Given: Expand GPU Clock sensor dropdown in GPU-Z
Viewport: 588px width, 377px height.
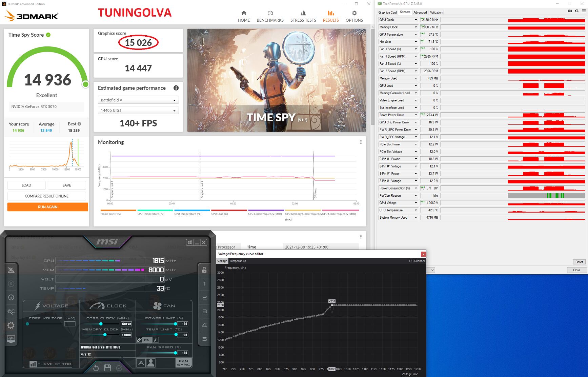Looking at the screenshot, I should (416, 20).
